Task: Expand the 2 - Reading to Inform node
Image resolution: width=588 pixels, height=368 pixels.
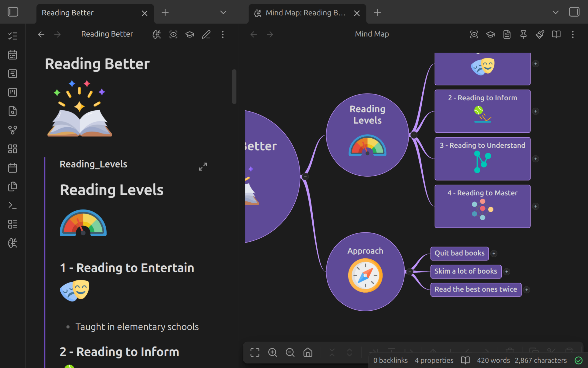Action: click(x=536, y=111)
